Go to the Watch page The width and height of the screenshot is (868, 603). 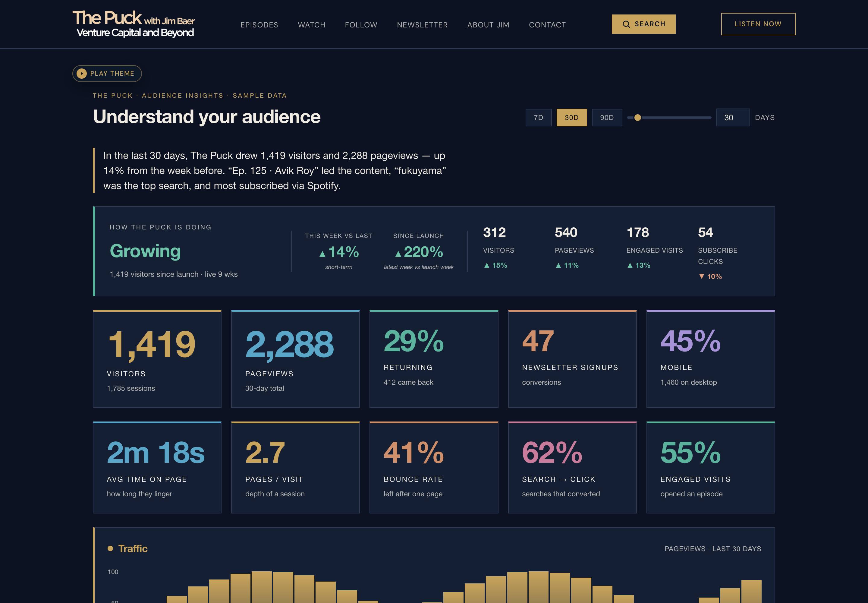tap(311, 25)
